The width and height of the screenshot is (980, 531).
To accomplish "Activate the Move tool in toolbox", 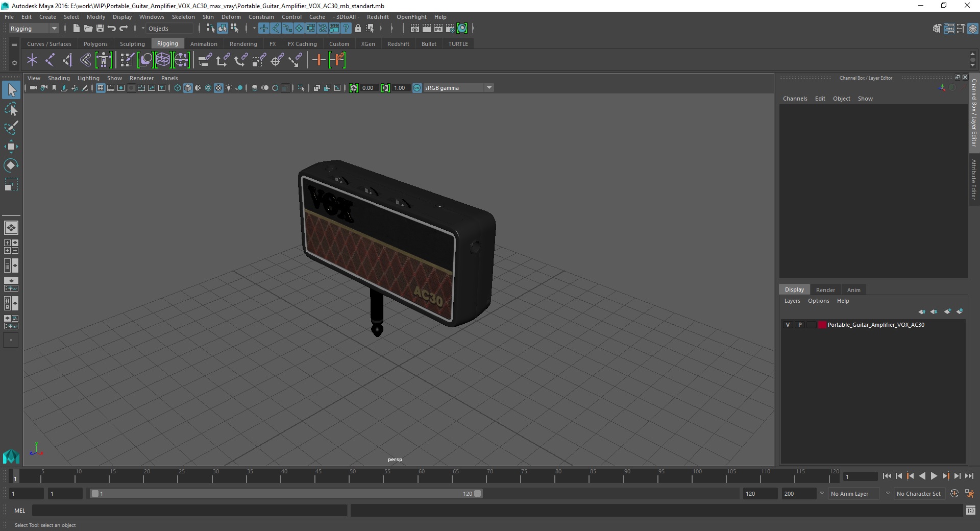I will pos(11,147).
